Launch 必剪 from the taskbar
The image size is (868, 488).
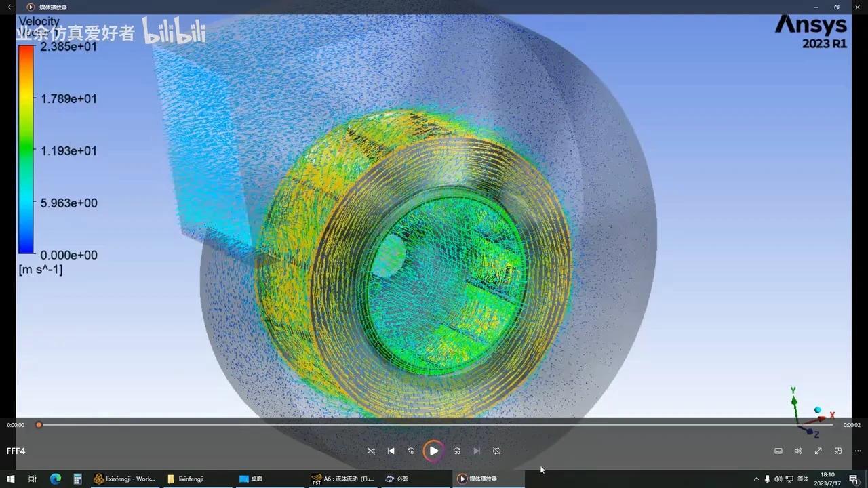397,479
